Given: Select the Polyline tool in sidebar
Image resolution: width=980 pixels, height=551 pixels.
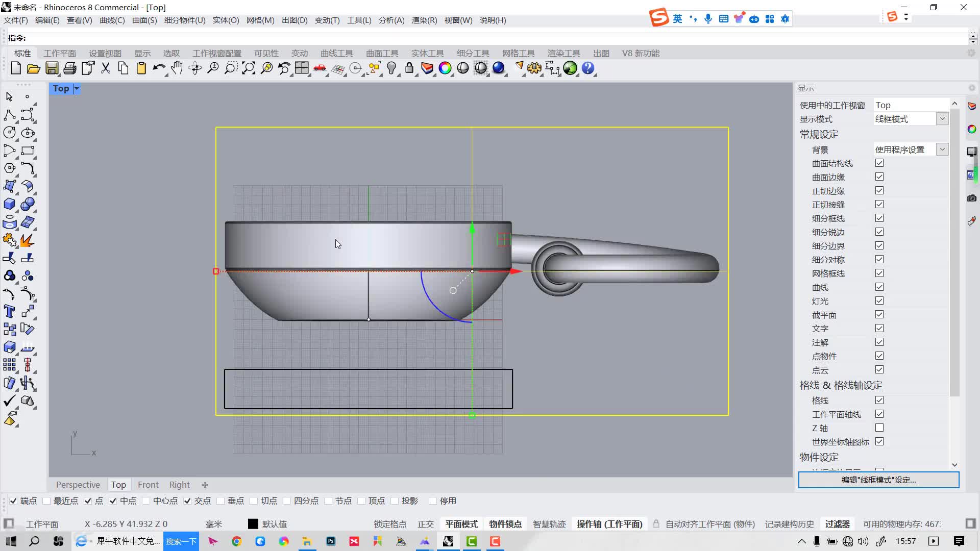Looking at the screenshot, I should [x=10, y=115].
